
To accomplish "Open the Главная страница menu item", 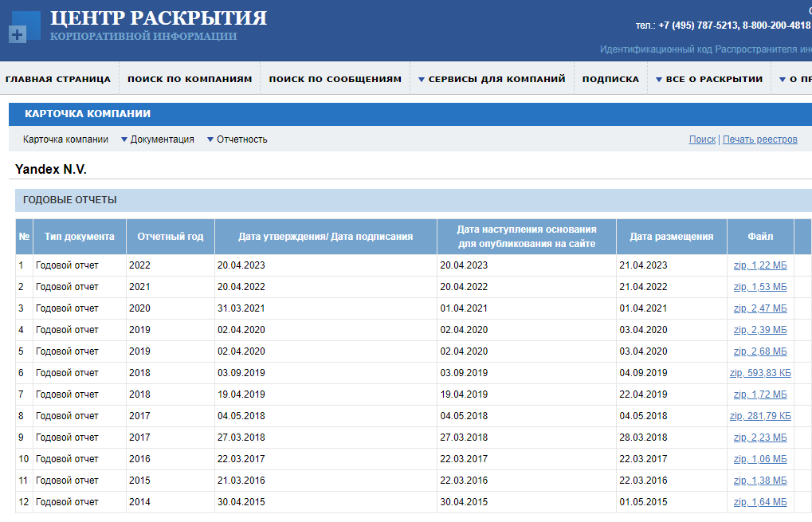I will click(x=58, y=79).
